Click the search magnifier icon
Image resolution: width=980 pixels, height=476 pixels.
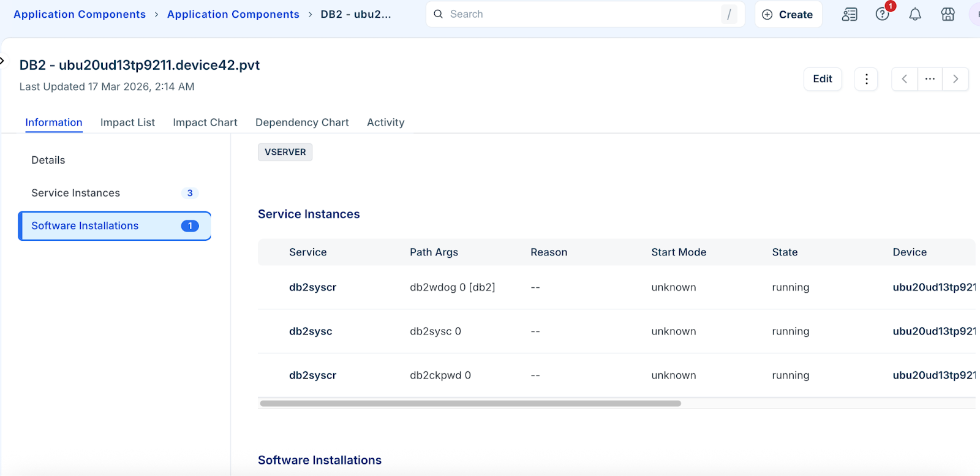pos(439,14)
